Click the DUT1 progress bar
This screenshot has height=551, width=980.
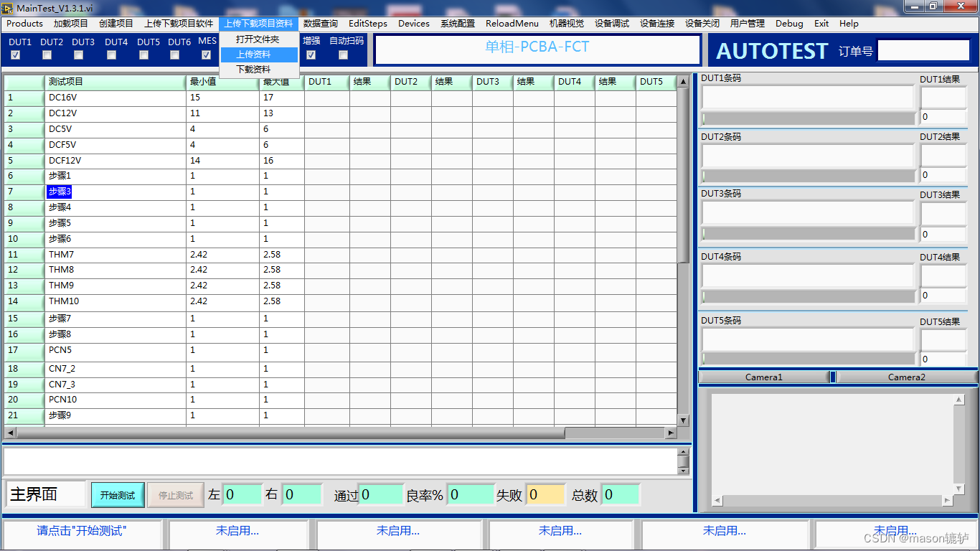click(x=809, y=118)
